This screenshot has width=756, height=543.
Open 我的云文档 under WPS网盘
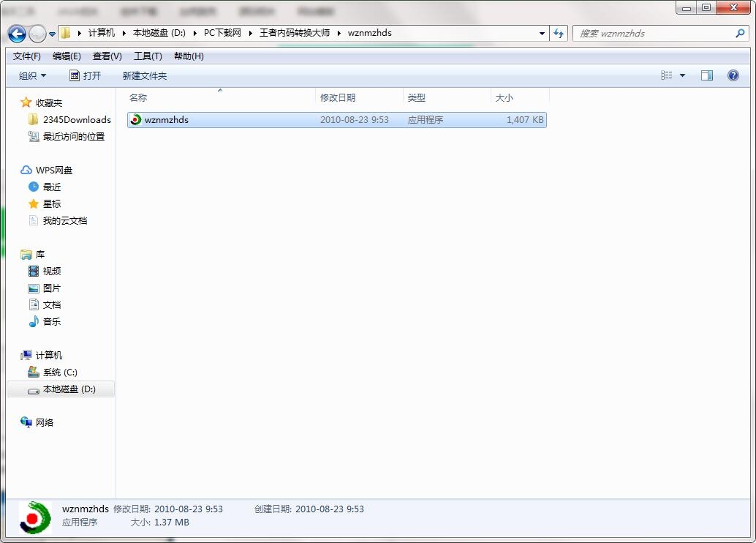pos(65,220)
